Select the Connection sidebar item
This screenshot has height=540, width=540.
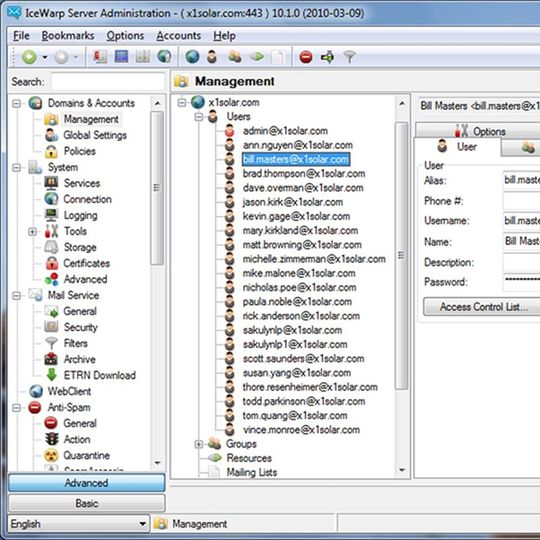(x=87, y=199)
